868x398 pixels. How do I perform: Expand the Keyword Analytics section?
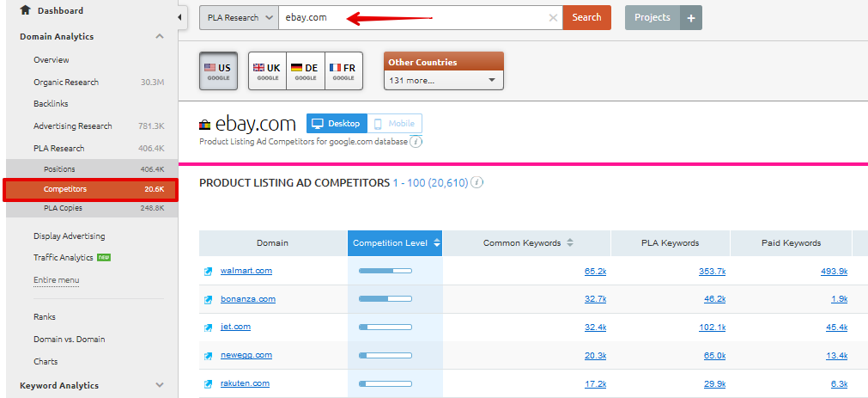tap(160, 385)
